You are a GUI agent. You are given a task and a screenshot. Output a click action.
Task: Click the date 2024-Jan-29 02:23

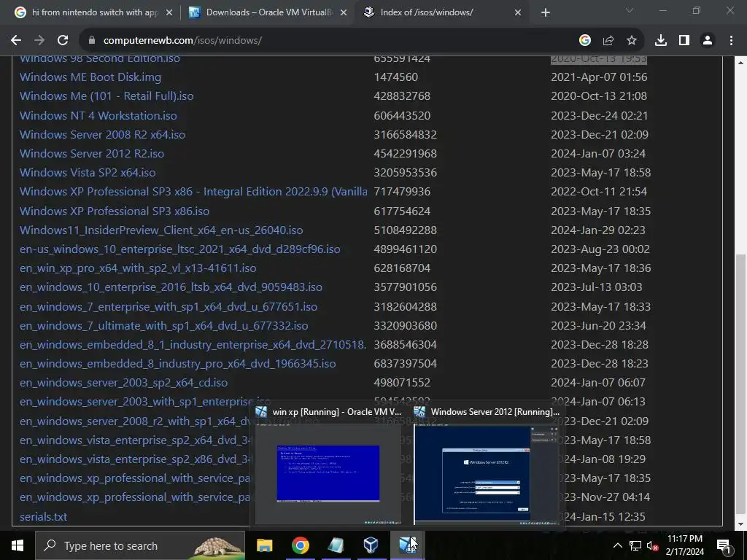pyautogui.click(x=598, y=230)
